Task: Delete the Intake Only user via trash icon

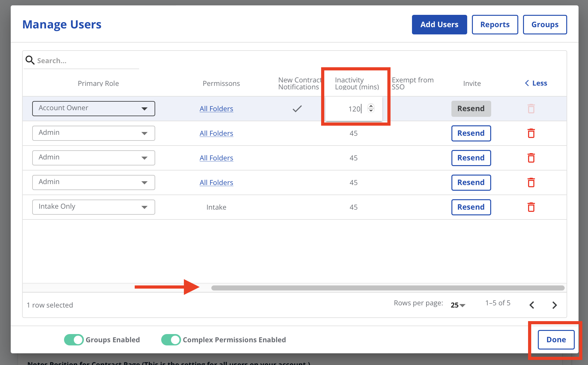Action: [x=531, y=207]
